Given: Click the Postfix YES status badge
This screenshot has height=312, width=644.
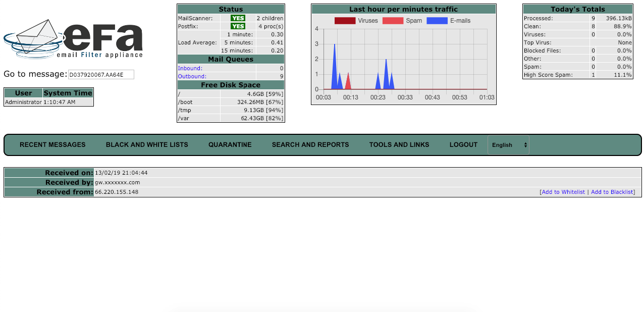Looking at the screenshot, I should pos(238,26).
